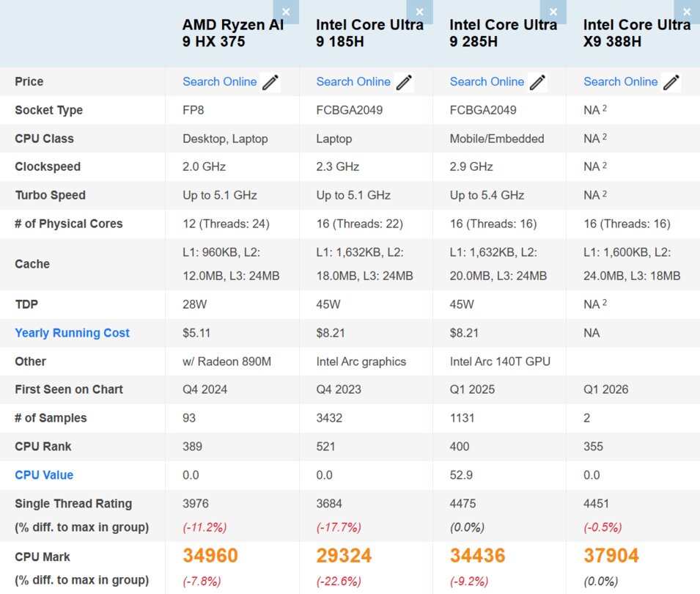
Task: Click the 34960 CPU Mark score
Action: tap(210, 556)
